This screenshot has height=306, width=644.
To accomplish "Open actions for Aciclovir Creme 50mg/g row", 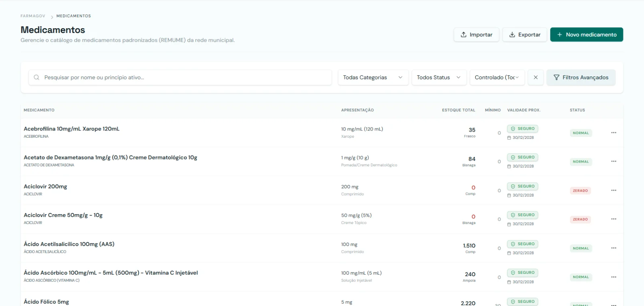I will tap(613, 219).
